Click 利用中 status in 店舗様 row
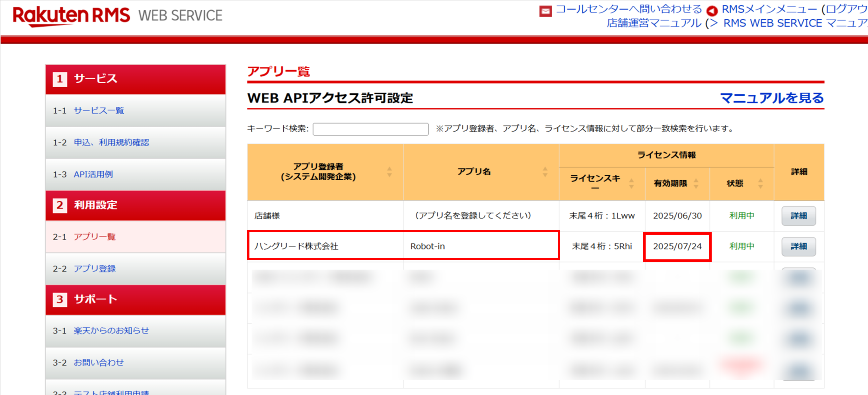This screenshot has width=868, height=395. point(742,216)
